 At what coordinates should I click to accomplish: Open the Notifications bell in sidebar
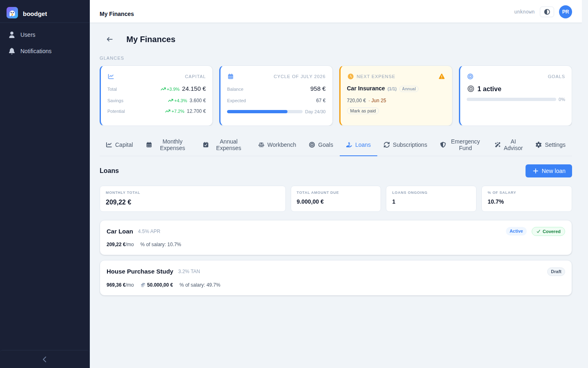tap(45, 51)
